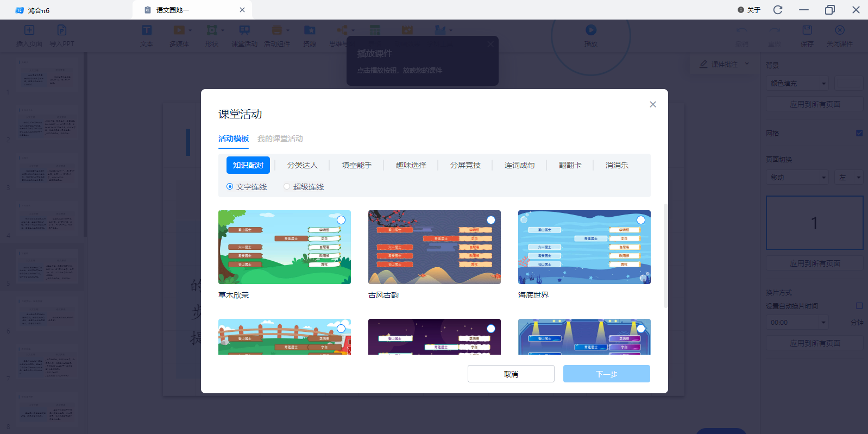This screenshot has height=434, width=868.
Task: Expand the 移动 page transition dropdown
Action: click(x=797, y=178)
